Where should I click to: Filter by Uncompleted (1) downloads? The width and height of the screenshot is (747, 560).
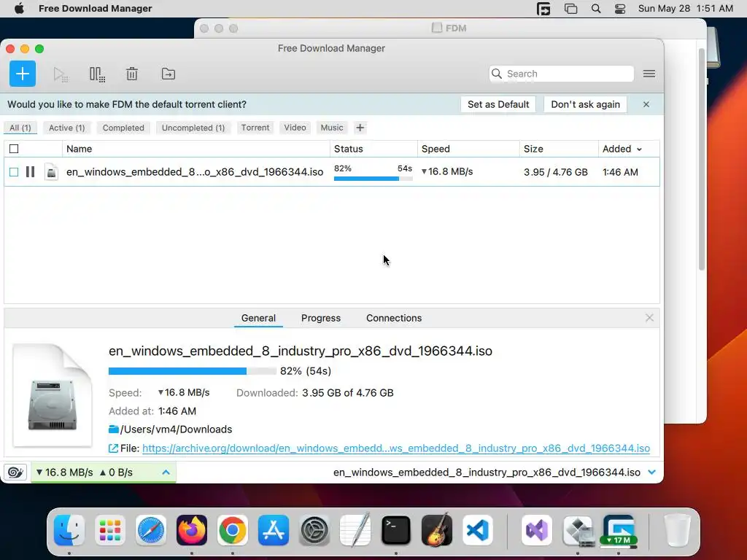pos(193,128)
